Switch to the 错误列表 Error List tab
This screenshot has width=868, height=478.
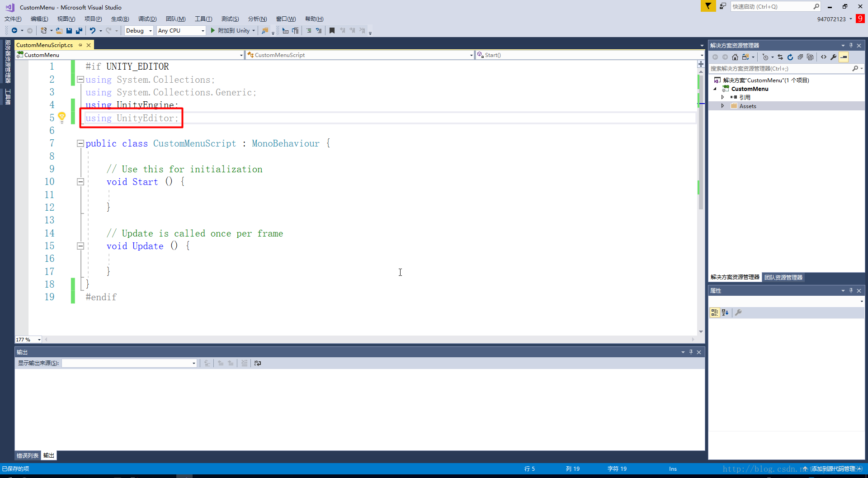point(28,455)
